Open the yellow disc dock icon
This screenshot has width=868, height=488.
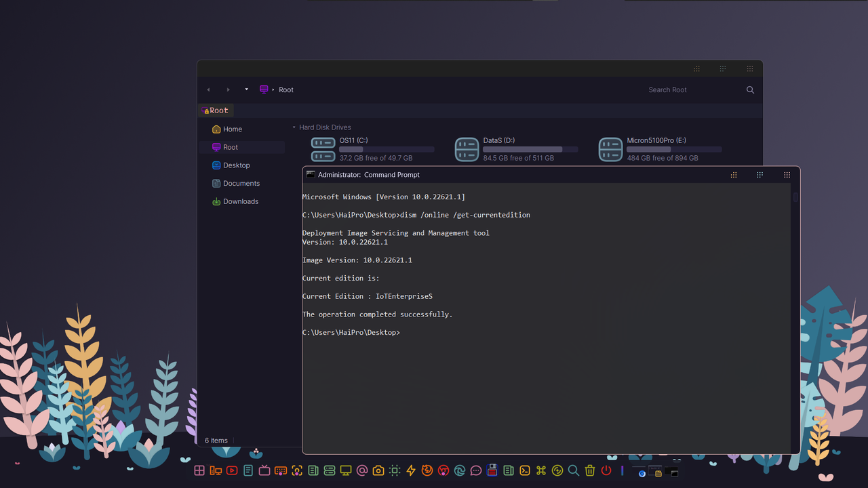pos(557,470)
